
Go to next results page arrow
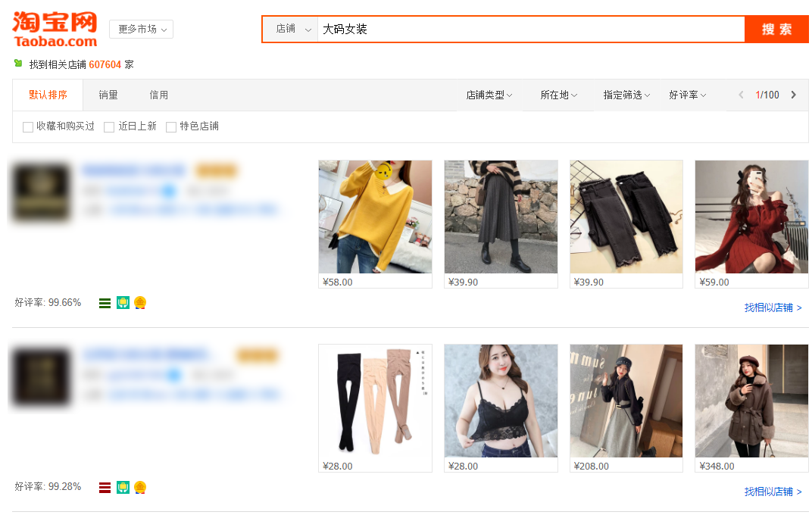(x=793, y=95)
